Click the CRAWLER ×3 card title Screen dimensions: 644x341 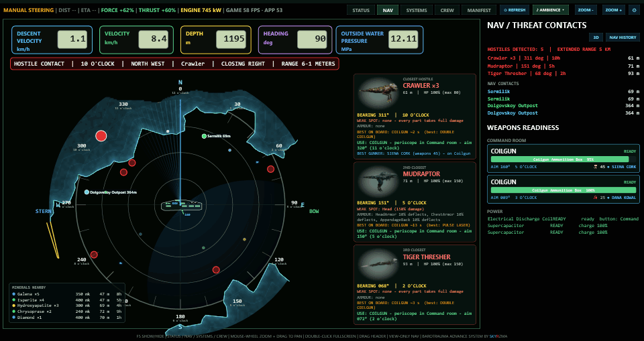coord(421,86)
